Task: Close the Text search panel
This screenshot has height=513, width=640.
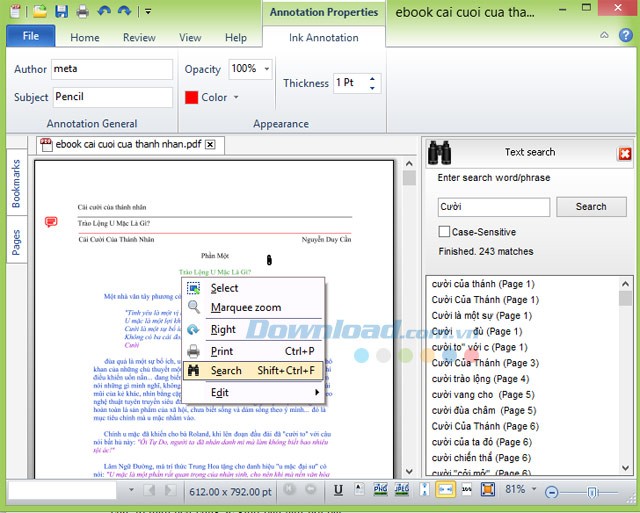Action: (x=625, y=153)
